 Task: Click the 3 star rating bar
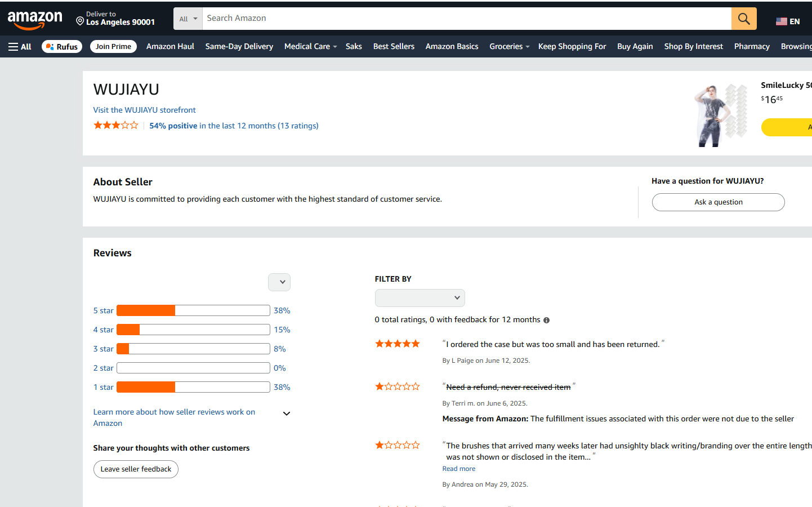tap(193, 349)
